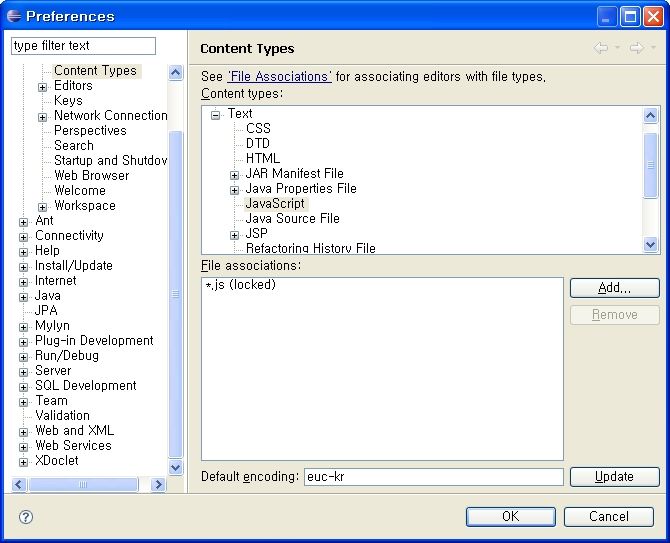Expand the JSP content type node

pyautogui.click(x=234, y=235)
